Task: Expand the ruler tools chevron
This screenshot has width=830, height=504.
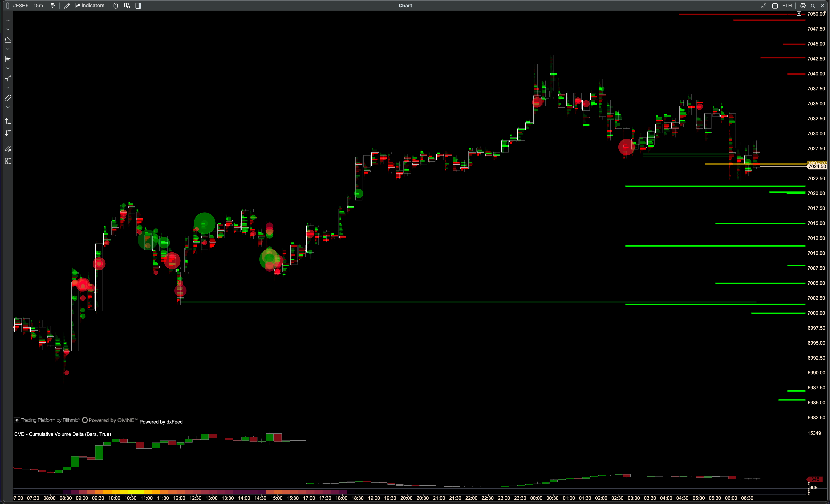Action: click(x=8, y=107)
